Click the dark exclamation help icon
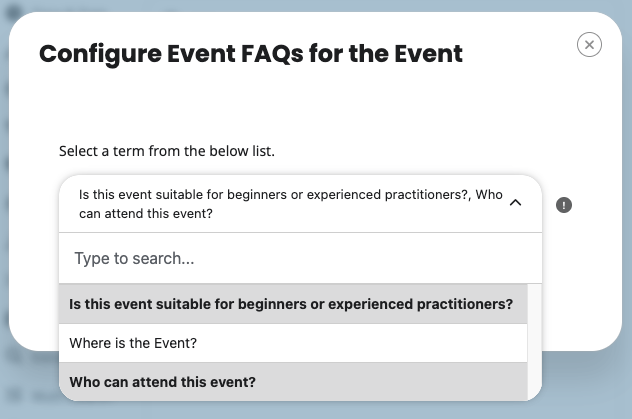The height and width of the screenshot is (419, 632). 564,205
